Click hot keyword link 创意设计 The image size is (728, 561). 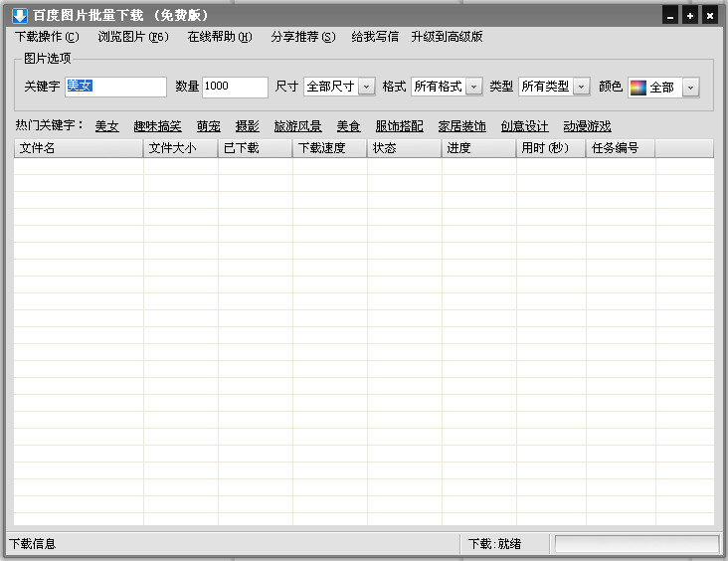click(x=525, y=126)
